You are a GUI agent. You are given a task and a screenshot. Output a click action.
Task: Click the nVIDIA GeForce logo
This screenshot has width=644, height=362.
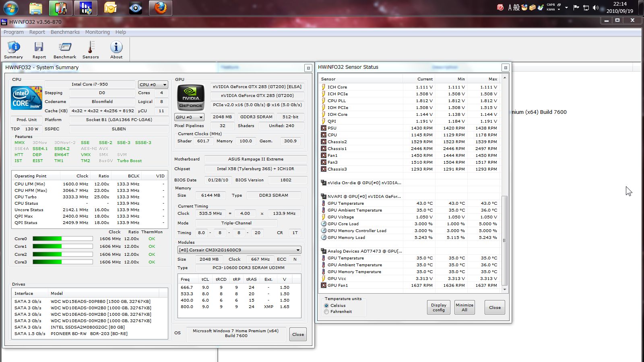pos(191,98)
